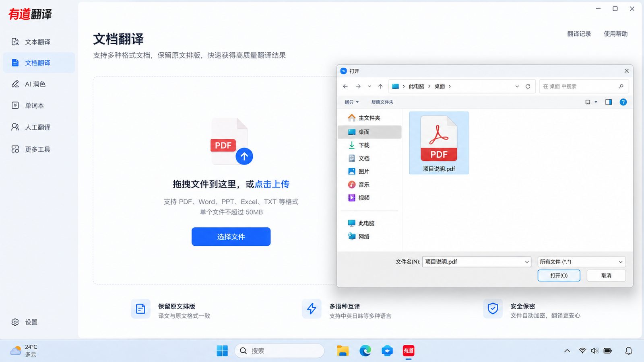Click the 有道翻译 logo
This screenshot has width=644, height=362.
click(x=30, y=14)
